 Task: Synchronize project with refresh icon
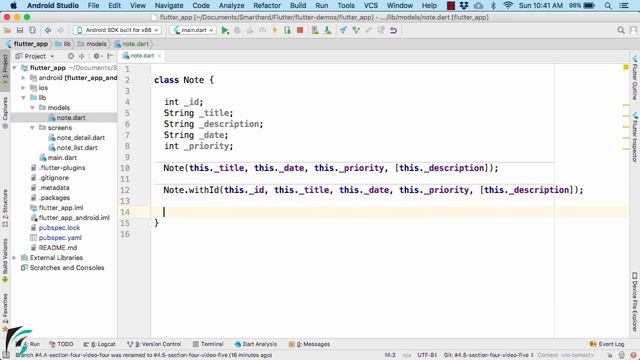point(32,30)
